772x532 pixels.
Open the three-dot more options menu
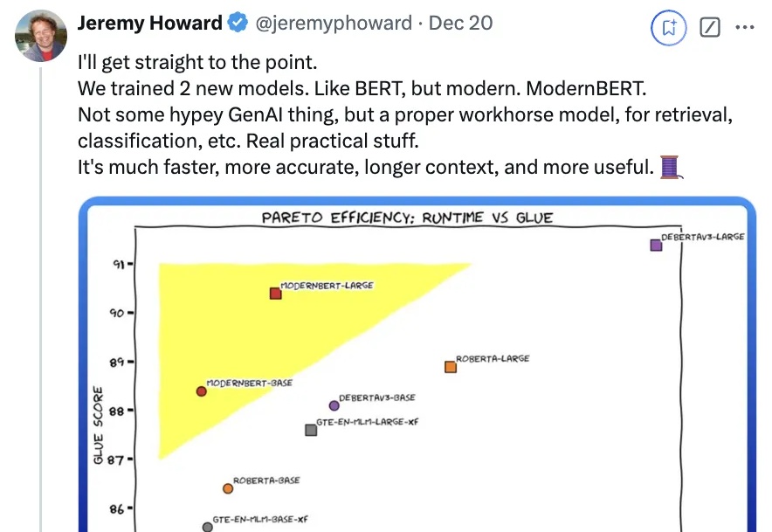(x=744, y=27)
